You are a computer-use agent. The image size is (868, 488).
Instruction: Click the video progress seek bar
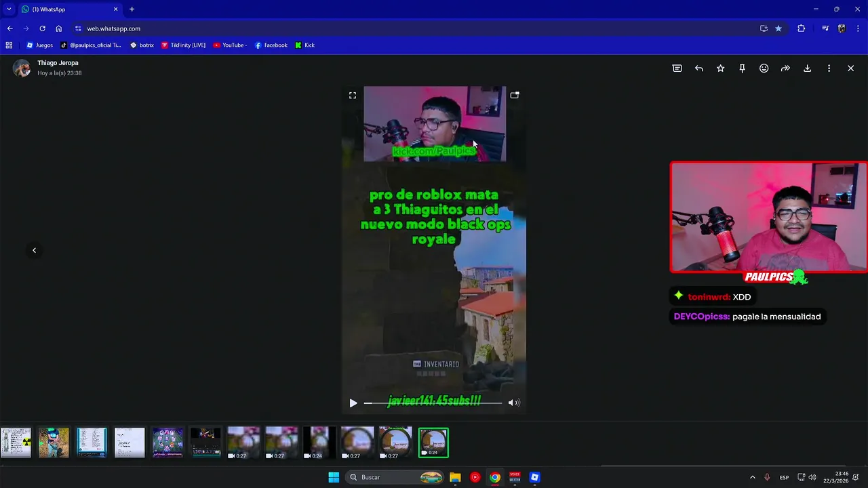pos(433,403)
